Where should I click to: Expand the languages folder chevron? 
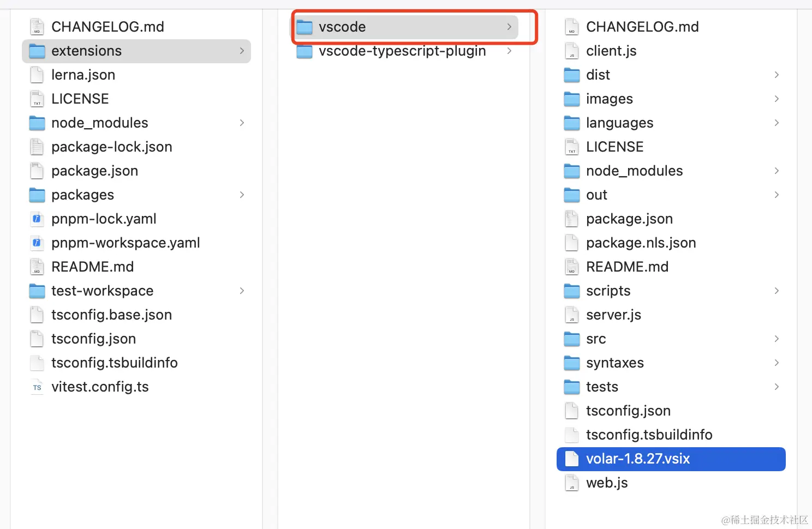click(x=777, y=123)
